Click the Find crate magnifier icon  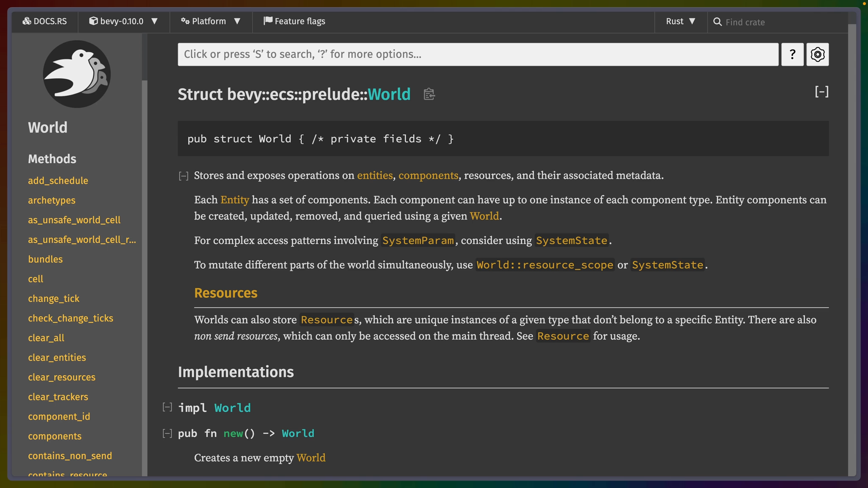click(x=717, y=22)
